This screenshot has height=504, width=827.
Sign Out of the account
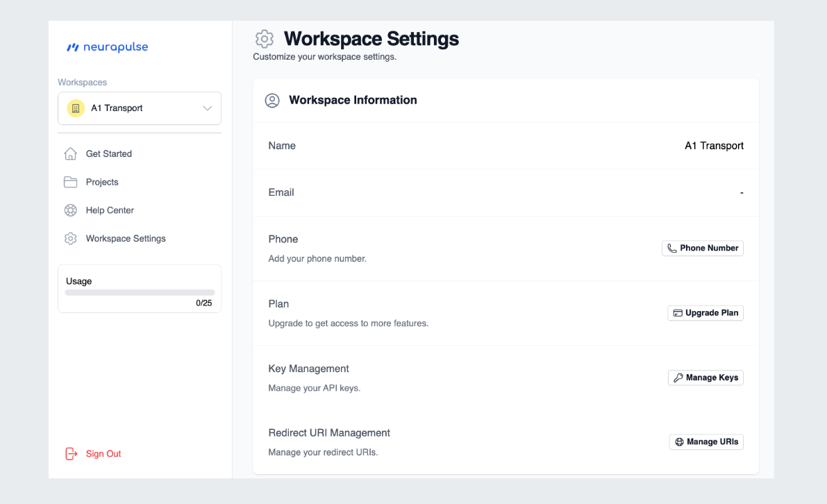point(103,453)
